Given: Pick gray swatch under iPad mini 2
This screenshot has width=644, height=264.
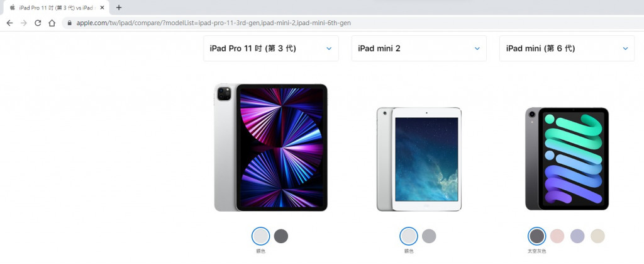Looking at the screenshot, I should tap(429, 236).
